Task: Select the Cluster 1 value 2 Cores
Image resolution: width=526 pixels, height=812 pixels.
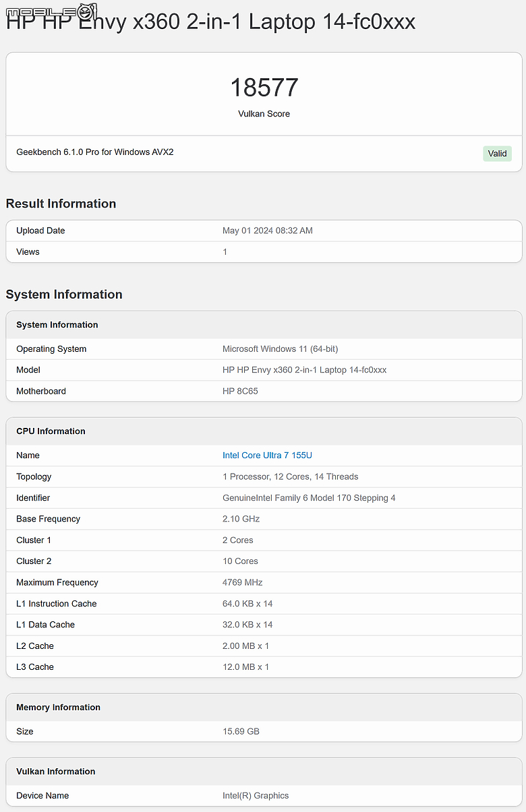Action: coord(238,540)
